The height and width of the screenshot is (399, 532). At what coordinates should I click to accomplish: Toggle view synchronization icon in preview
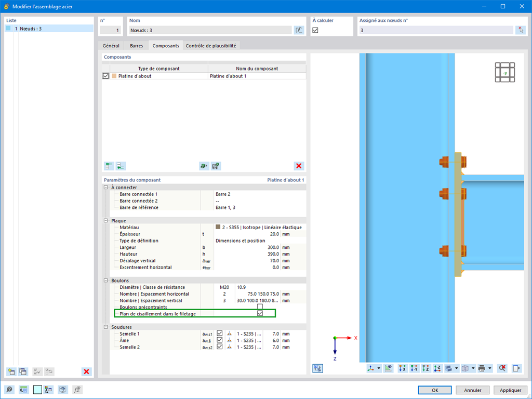click(x=318, y=368)
